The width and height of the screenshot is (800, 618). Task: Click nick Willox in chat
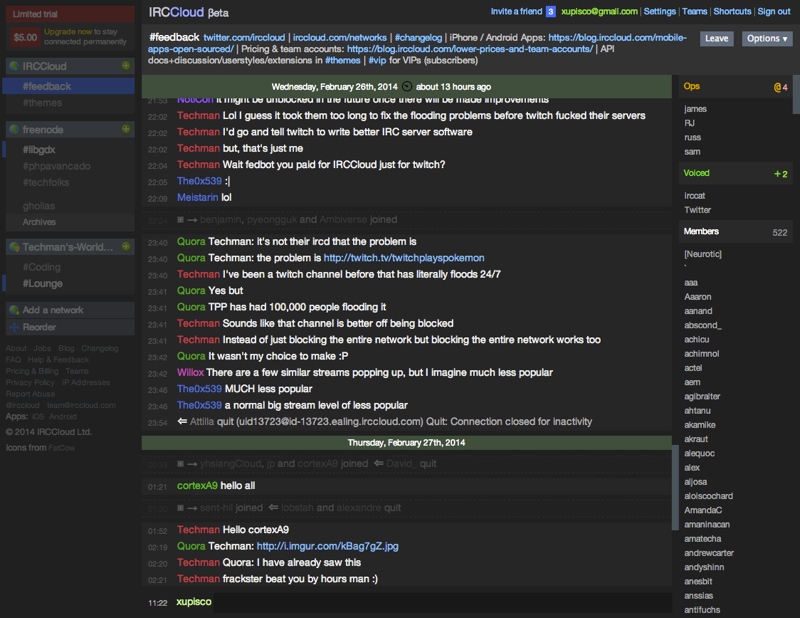[x=190, y=373]
